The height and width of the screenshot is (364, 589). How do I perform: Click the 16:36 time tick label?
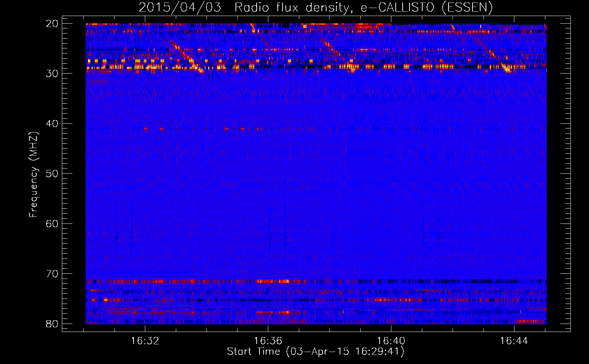268,341
